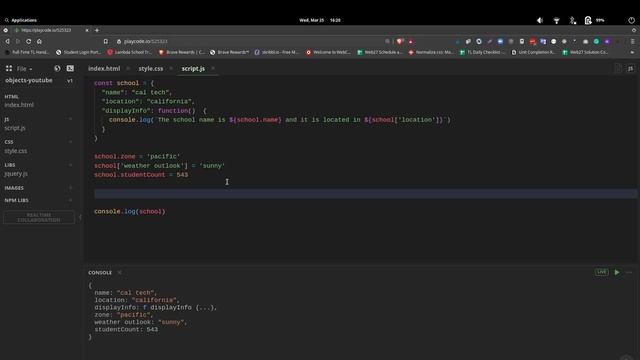This screenshot has width=640, height=360.
Task: Switch to the style.css editor tab
Action: click(151, 69)
